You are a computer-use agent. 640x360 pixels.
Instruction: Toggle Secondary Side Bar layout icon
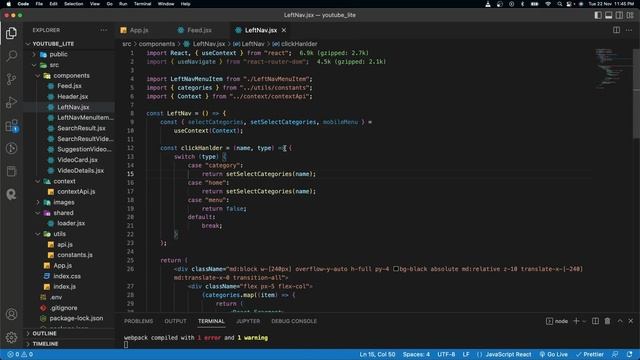coord(619,15)
